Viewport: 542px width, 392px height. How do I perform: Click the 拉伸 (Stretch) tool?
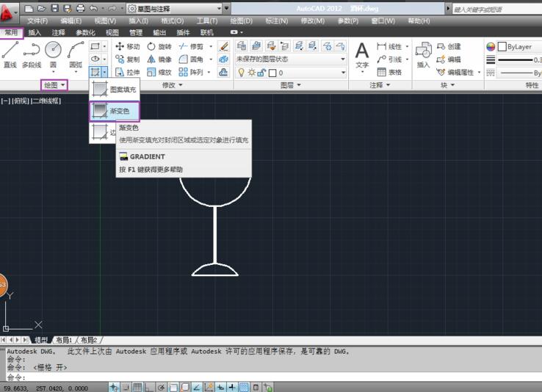(127, 72)
